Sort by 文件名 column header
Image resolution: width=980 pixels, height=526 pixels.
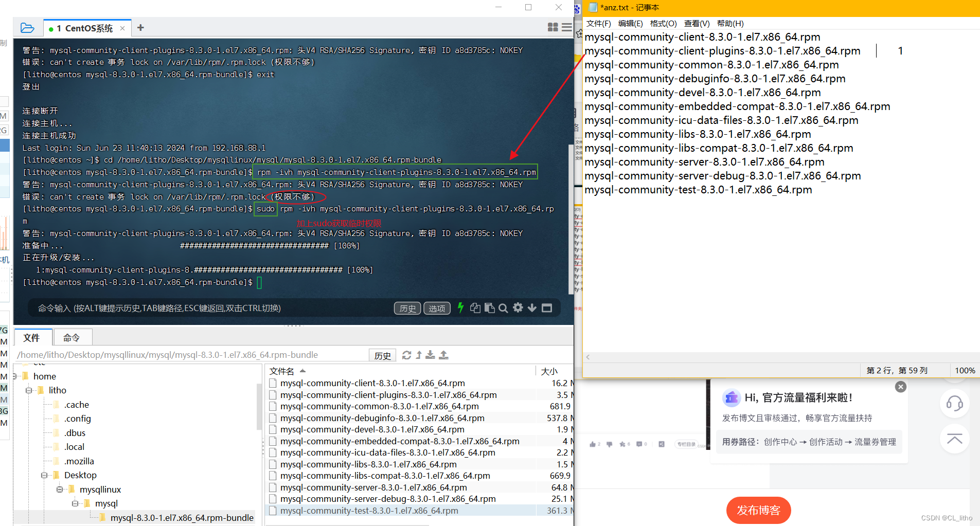[282, 371]
